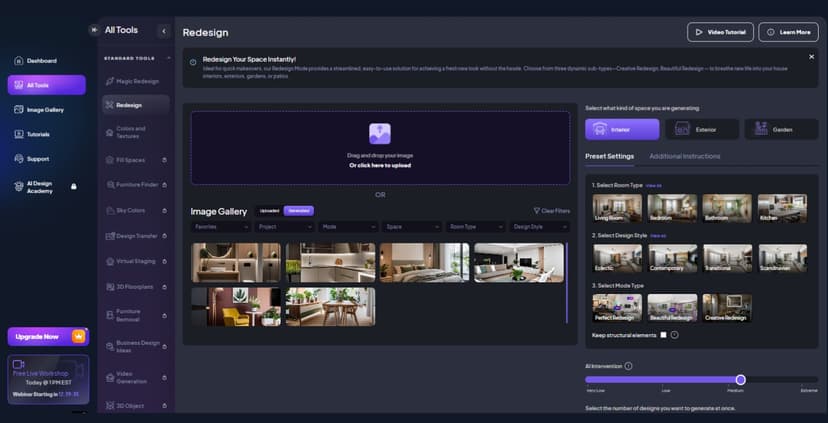
Task: Switch to the Additional Instructions tab
Action: click(684, 156)
